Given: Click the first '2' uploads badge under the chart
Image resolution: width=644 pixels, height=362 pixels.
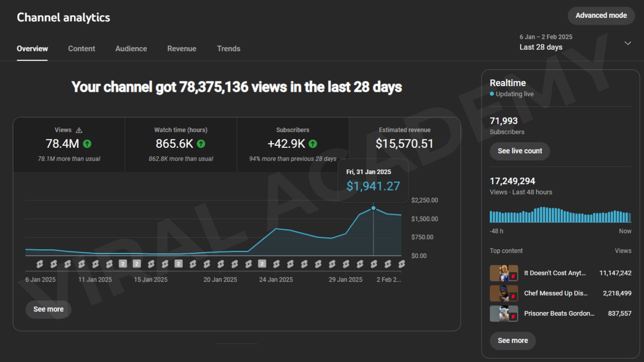Looking at the screenshot, I should (x=123, y=264).
